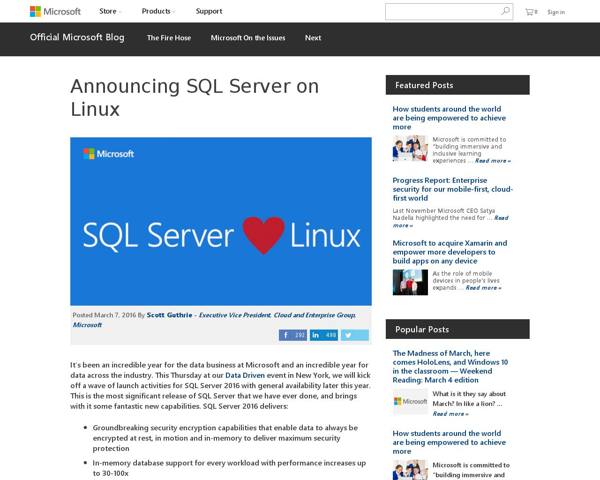Open the SQL Server loves Linux banner image
The image size is (600, 480).
(x=220, y=221)
